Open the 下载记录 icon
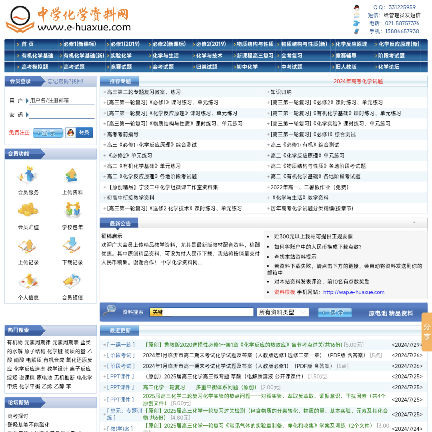The height and width of the screenshot is (432, 432). 72,246
